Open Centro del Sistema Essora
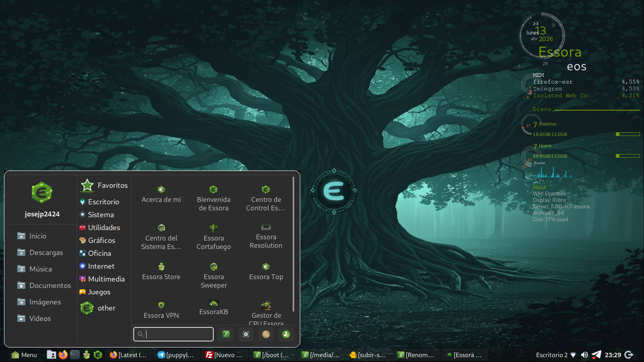644x362 pixels. point(161,237)
